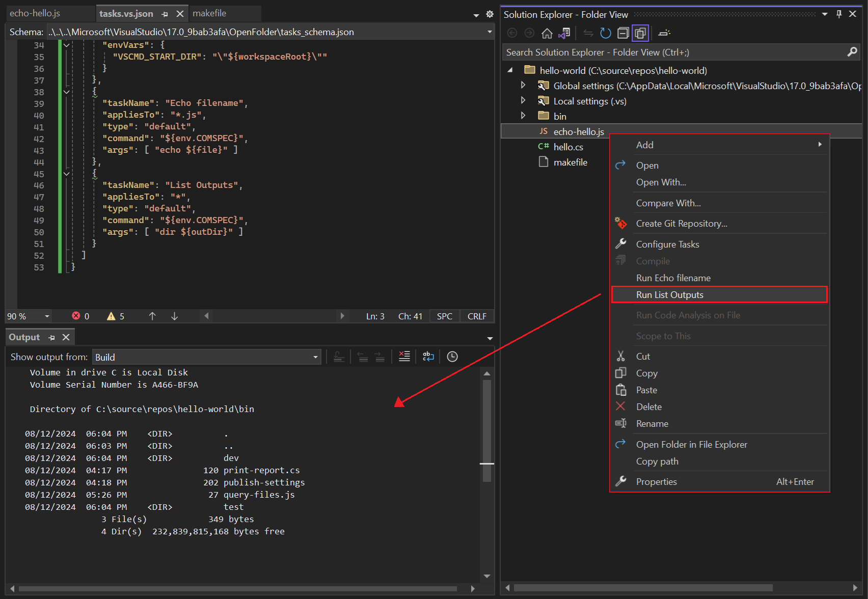The image size is (868, 599).
Task: Enable Show Timestamp in Output window
Action: [452, 356]
